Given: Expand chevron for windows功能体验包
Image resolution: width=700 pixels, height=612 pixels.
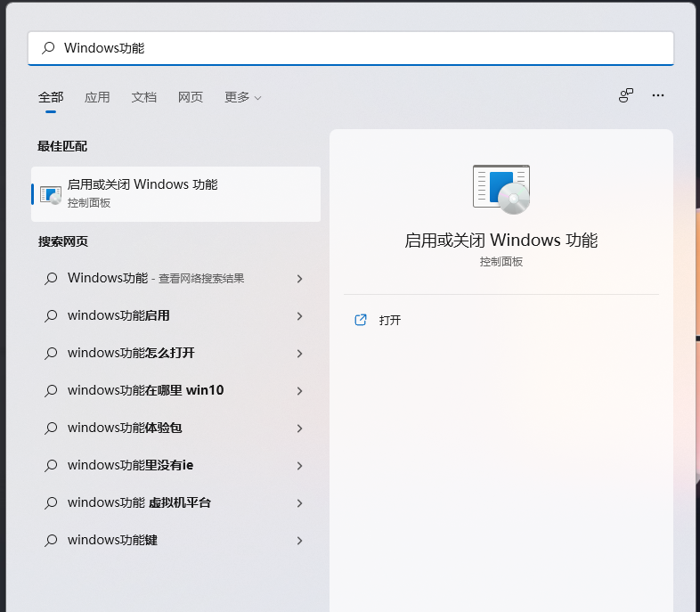Looking at the screenshot, I should (299, 428).
